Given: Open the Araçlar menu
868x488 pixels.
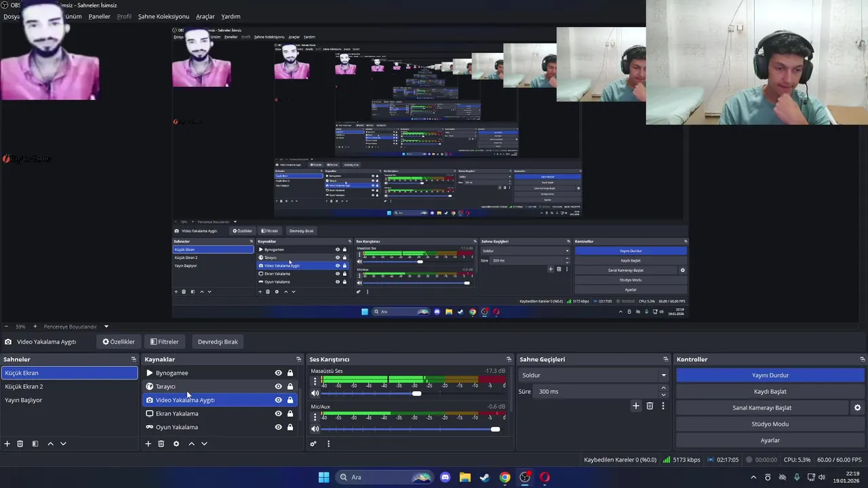Looking at the screenshot, I should (205, 16).
